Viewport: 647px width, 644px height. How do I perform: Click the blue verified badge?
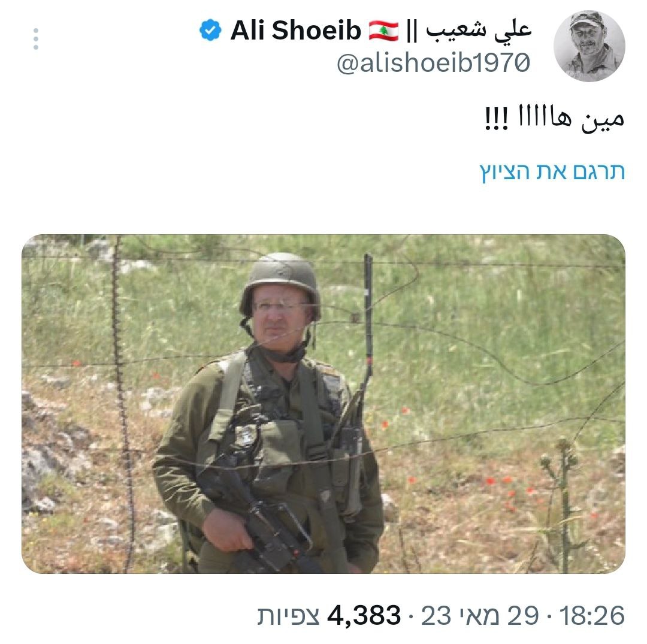tap(210, 30)
